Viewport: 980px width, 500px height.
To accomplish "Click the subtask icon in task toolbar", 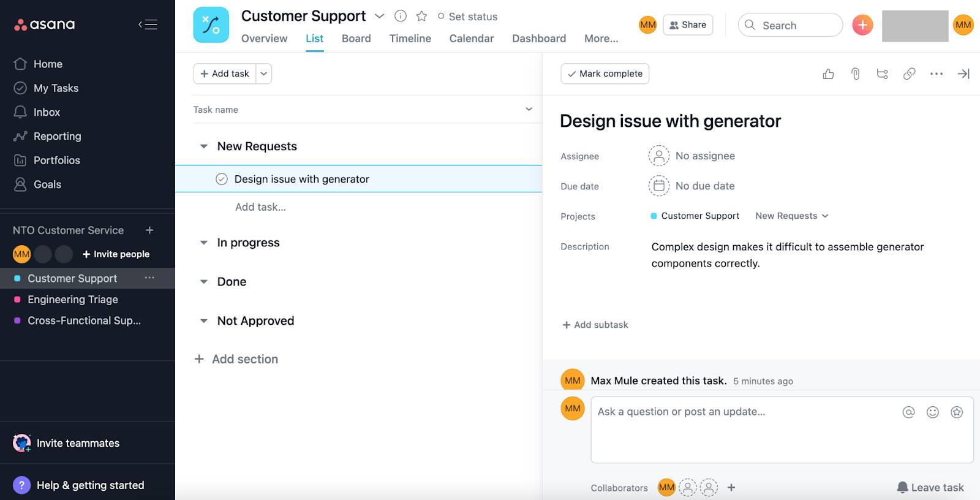I will pyautogui.click(x=883, y=74).
